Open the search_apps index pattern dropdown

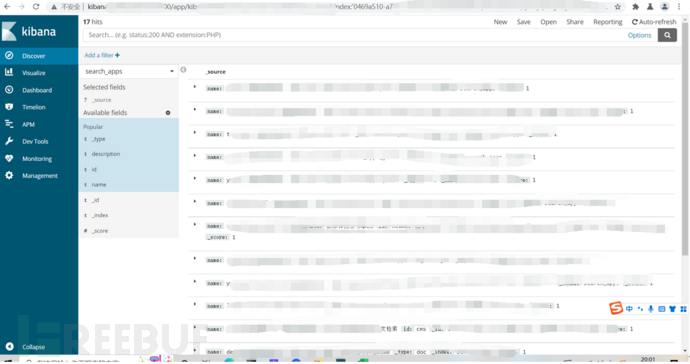point(129,71)
